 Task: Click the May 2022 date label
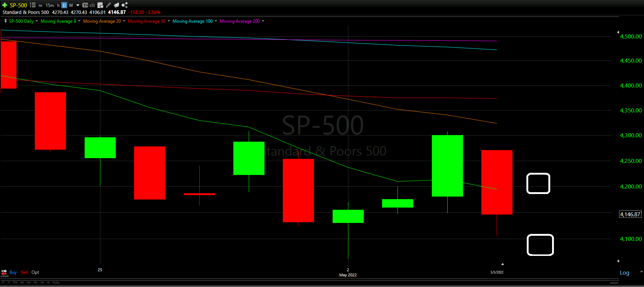348,275
